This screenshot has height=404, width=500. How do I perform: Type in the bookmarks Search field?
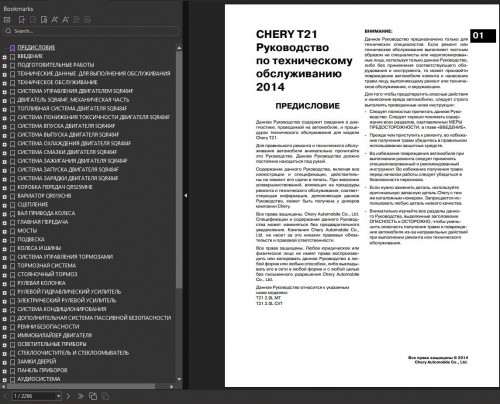pyautogui.click(x=91, y=31)
